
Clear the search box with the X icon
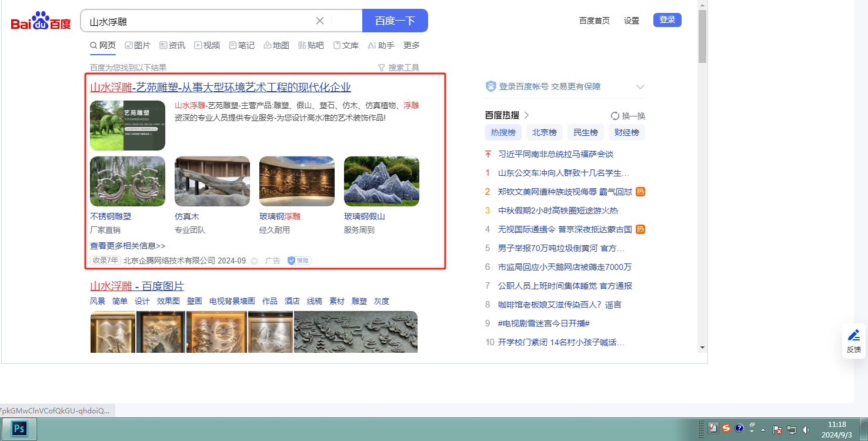(x=320, y=21)
